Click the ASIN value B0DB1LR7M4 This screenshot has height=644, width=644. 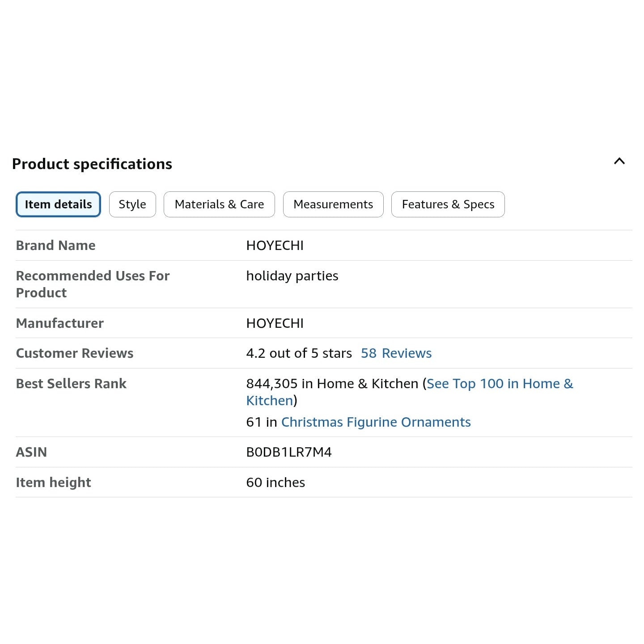point(289,452)
